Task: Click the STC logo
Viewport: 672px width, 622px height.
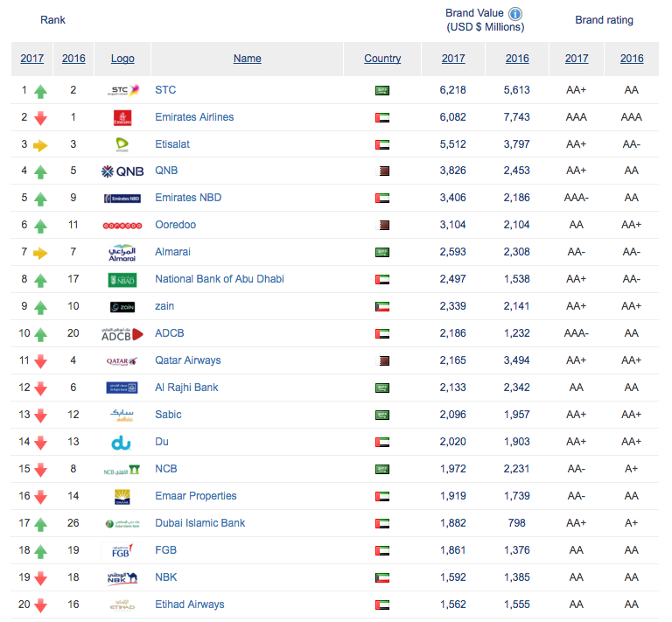Action: pyautogui.click(x=122, y=90)
